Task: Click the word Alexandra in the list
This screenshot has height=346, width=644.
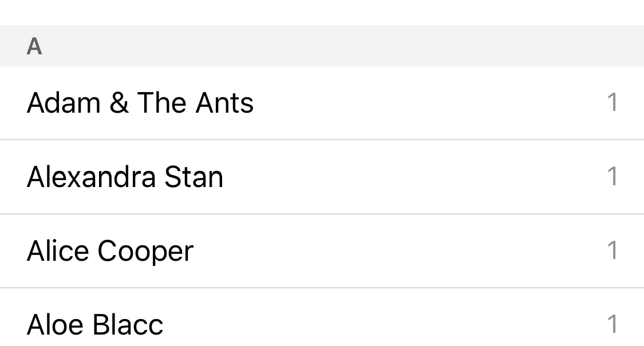Action: click(x=91, y=177)
